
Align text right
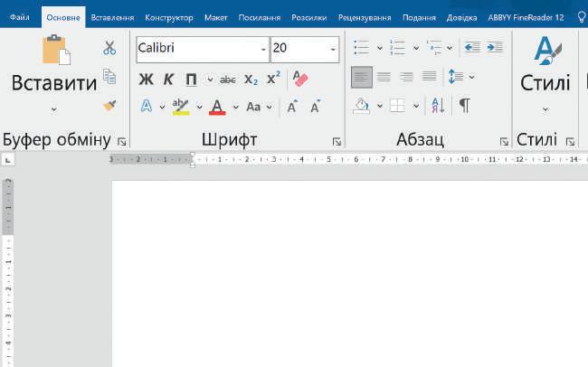pos(406,77)
